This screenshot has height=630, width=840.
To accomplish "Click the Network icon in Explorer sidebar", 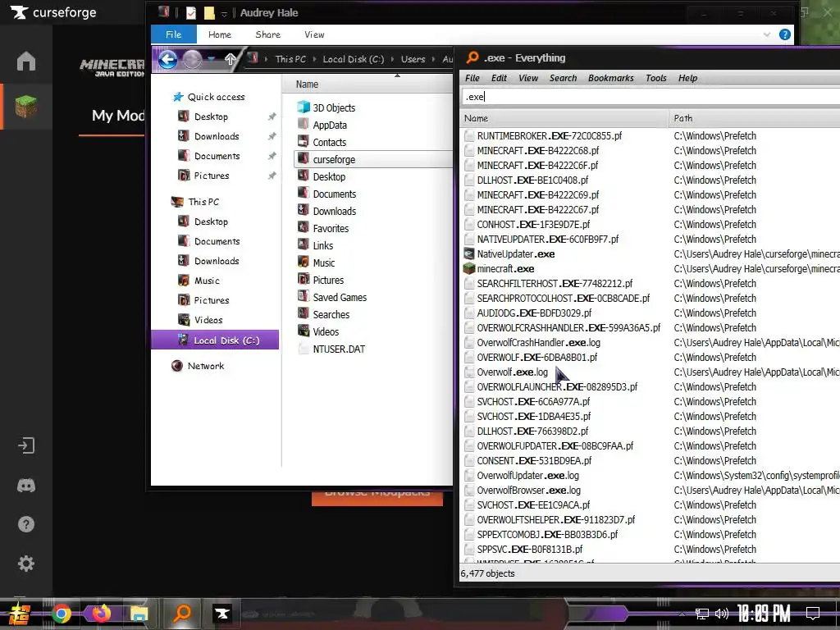I will tap(177, 366).
